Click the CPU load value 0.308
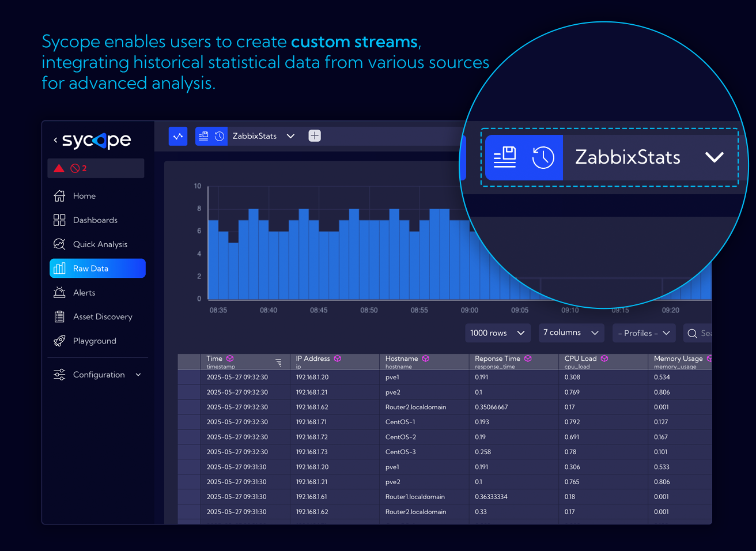The width and height of the screenshot is (756, 551). tap(572, 377)
